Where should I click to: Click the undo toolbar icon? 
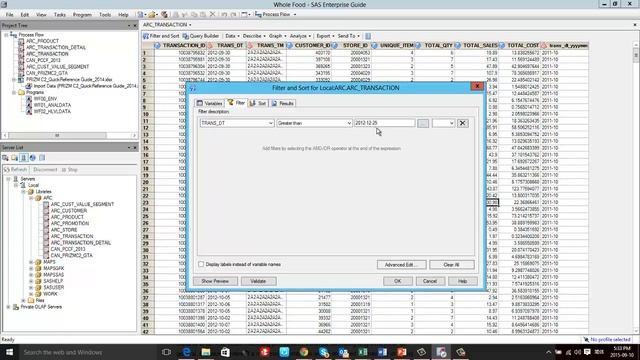click(224, 14)
